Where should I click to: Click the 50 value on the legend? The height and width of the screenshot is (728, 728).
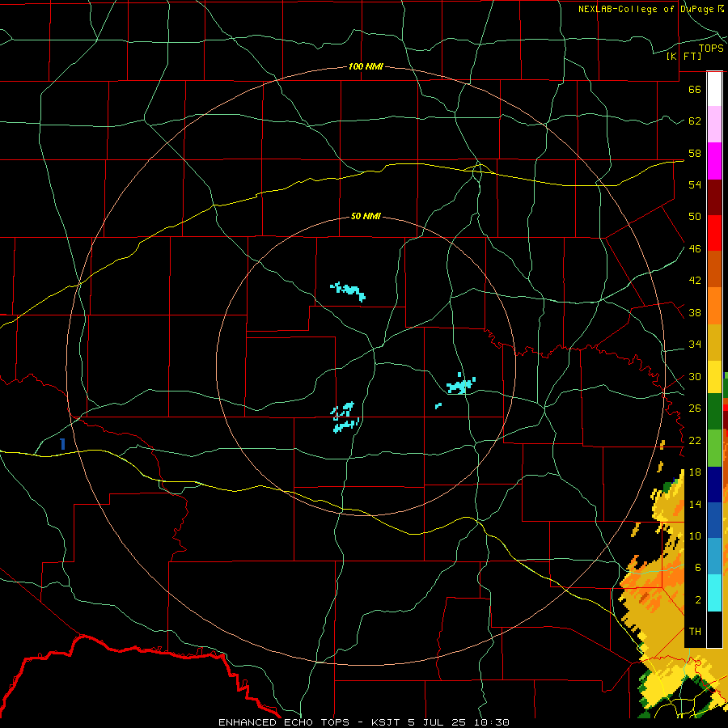coord(695,217)
